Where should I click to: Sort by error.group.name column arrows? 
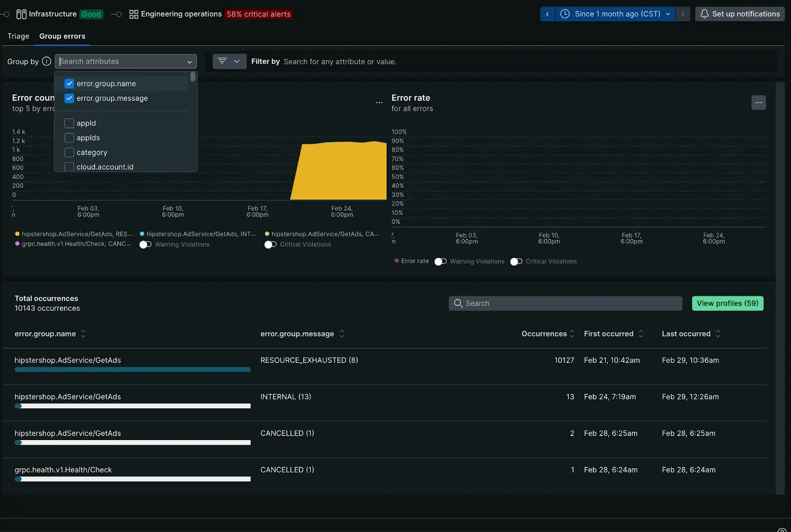[83, 334]
